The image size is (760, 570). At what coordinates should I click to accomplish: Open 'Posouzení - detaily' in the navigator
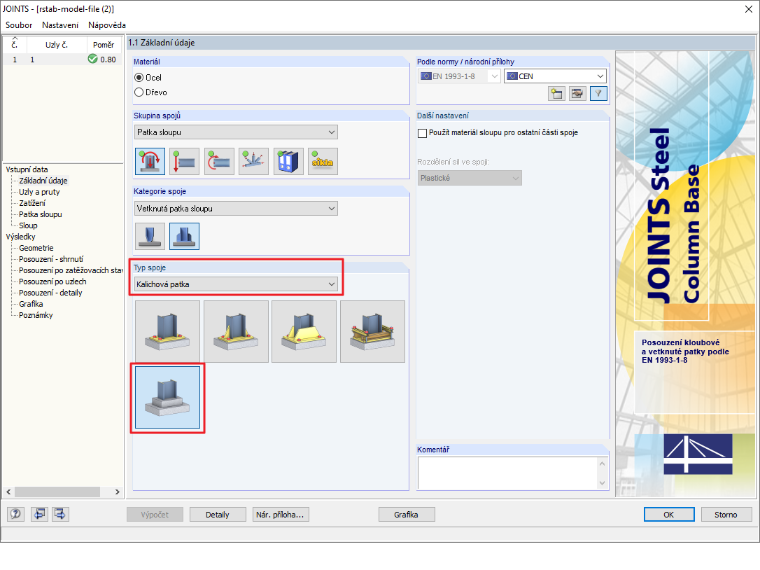click(x=50, y=293)
